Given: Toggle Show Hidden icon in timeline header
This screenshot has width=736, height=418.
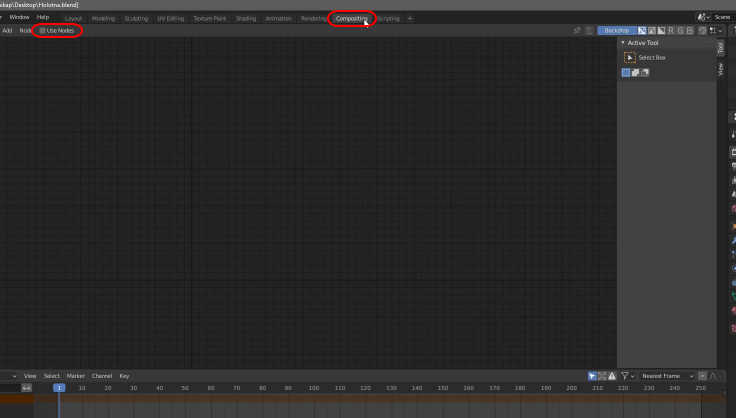Looking at the screenshot, I should tap(602, 376).
